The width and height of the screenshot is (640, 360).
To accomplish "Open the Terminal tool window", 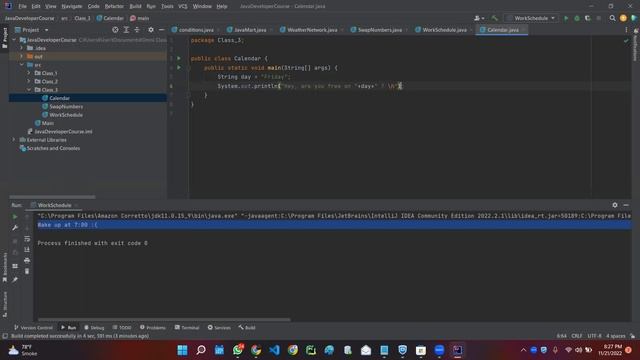I will pyautogui.click(x=187, y=327).
